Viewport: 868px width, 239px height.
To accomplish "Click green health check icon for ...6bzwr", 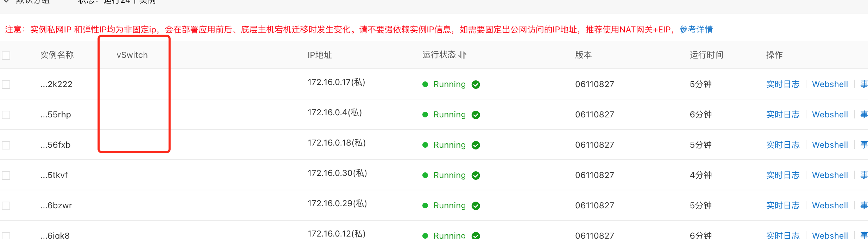I will pos(476,206).
